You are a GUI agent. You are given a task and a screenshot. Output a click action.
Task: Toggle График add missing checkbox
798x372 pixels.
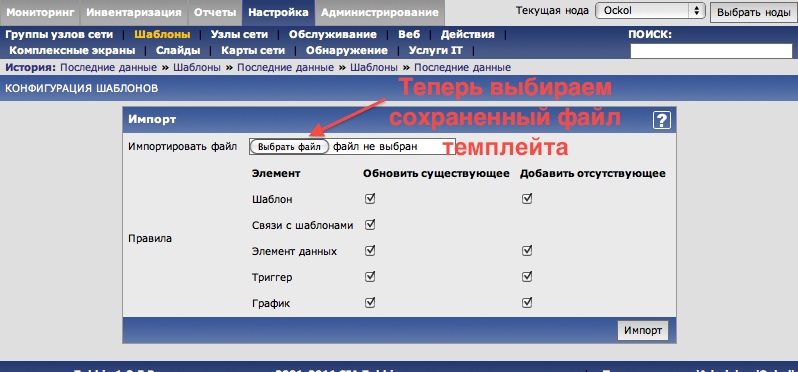527,303
